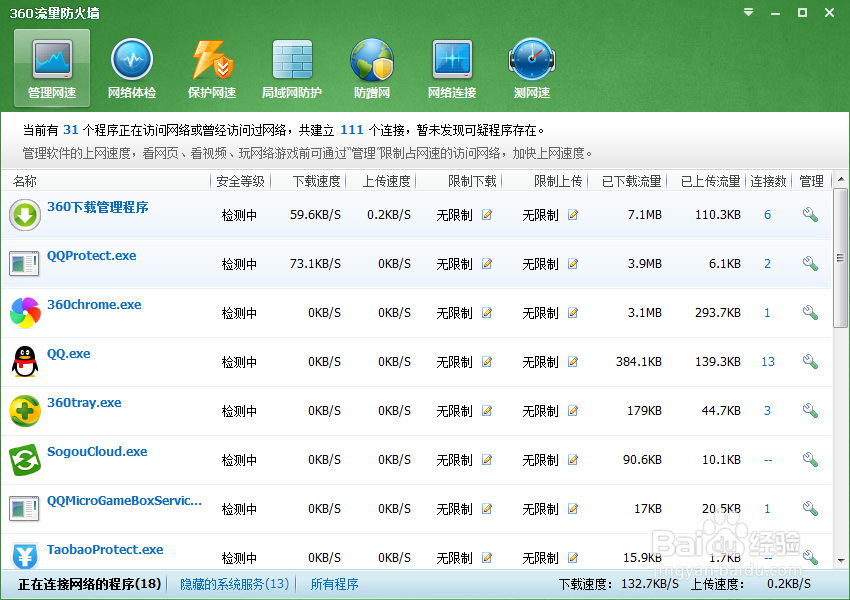Open the 防蹭网 anti-freeloading tool
Screen dimensions: 850x600
pyautogui.click(x=372, y=68)
